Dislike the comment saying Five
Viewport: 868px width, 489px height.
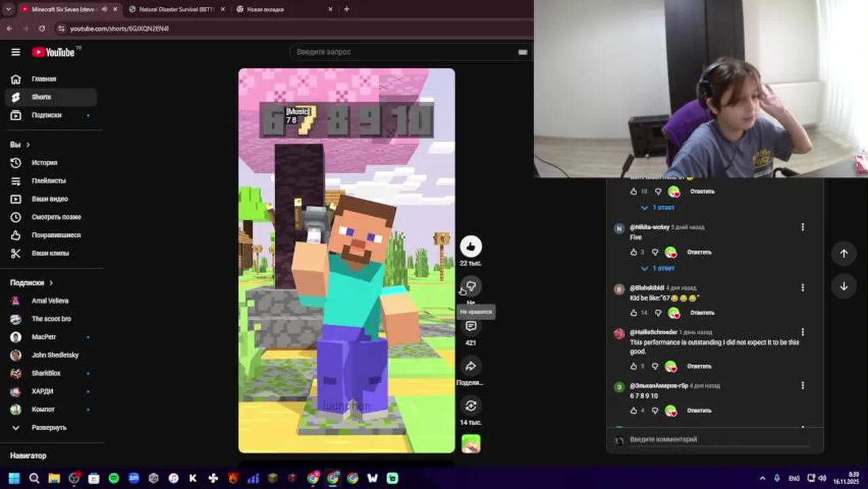click(655, 252)
